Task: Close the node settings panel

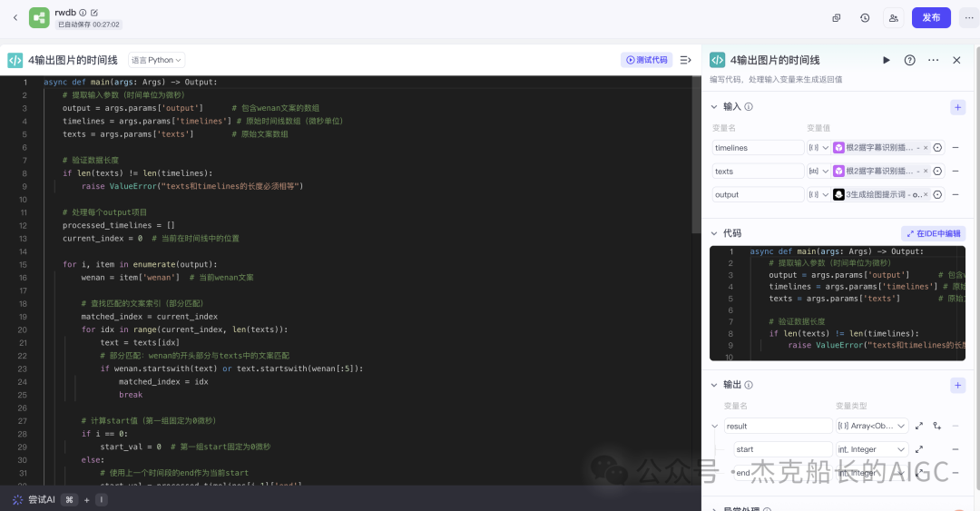Action: [957, 60]
